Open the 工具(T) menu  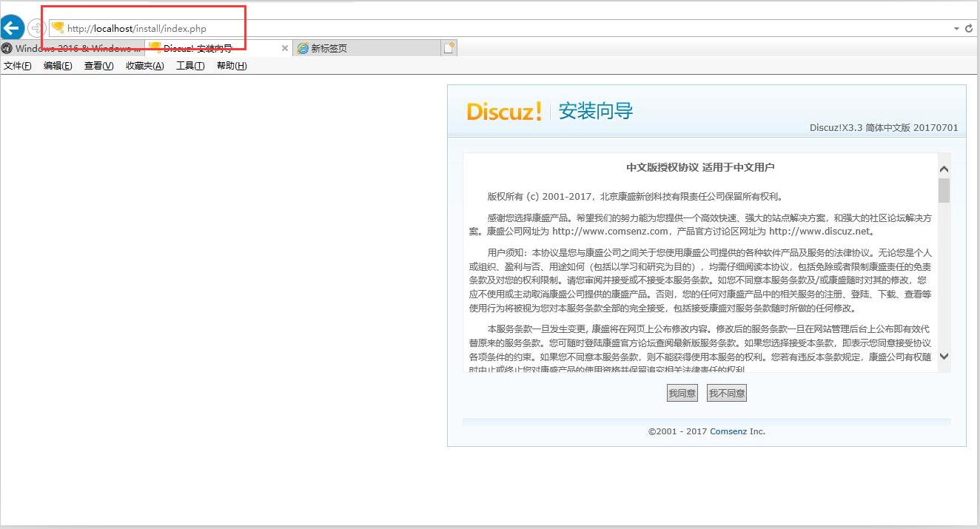(190, 66)
